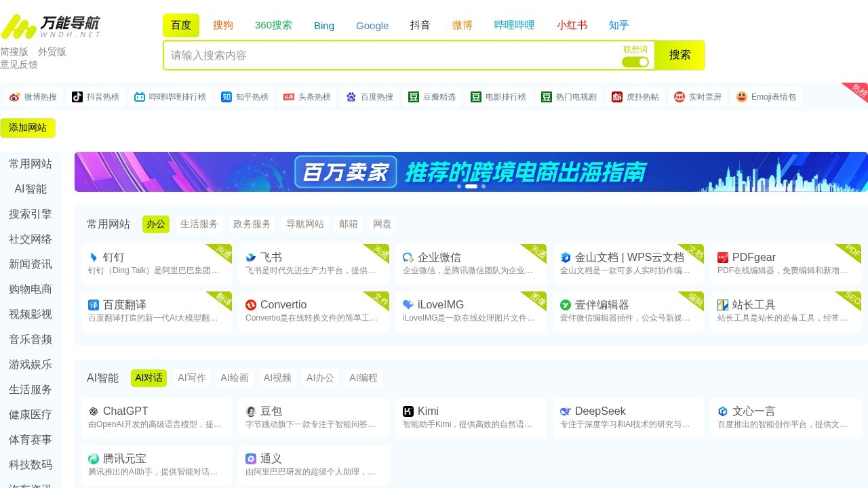
Task: Select 百度 search engine tab
Action: [181, 25]
